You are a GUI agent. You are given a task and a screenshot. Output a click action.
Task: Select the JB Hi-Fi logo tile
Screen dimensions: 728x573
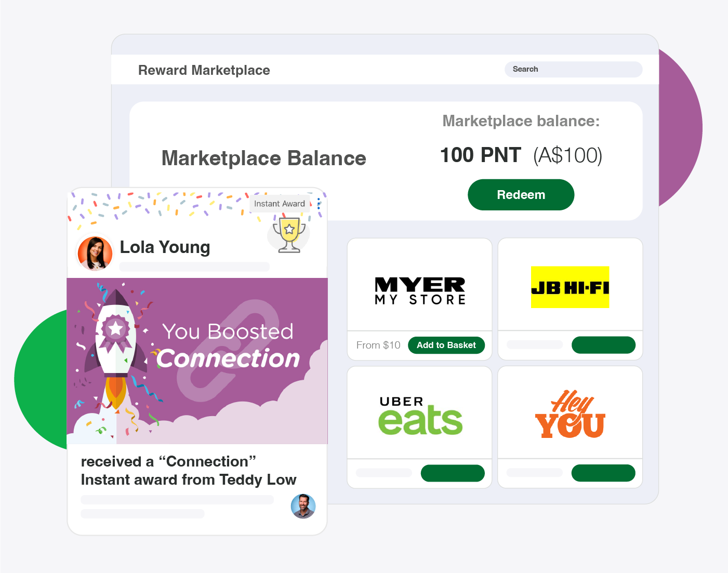(570, 287)
